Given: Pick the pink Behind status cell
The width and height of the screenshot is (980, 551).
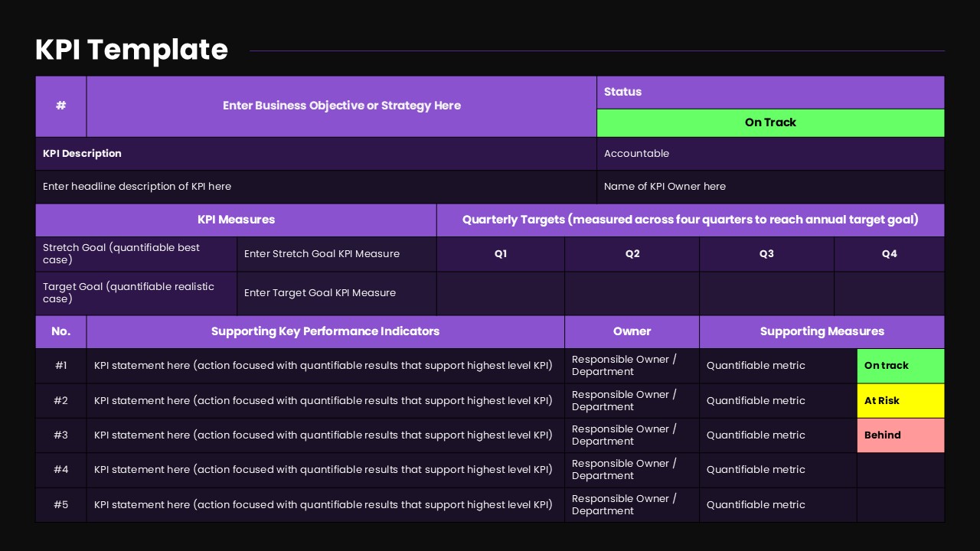Looking at the screenshot, I should coord(900,435).
